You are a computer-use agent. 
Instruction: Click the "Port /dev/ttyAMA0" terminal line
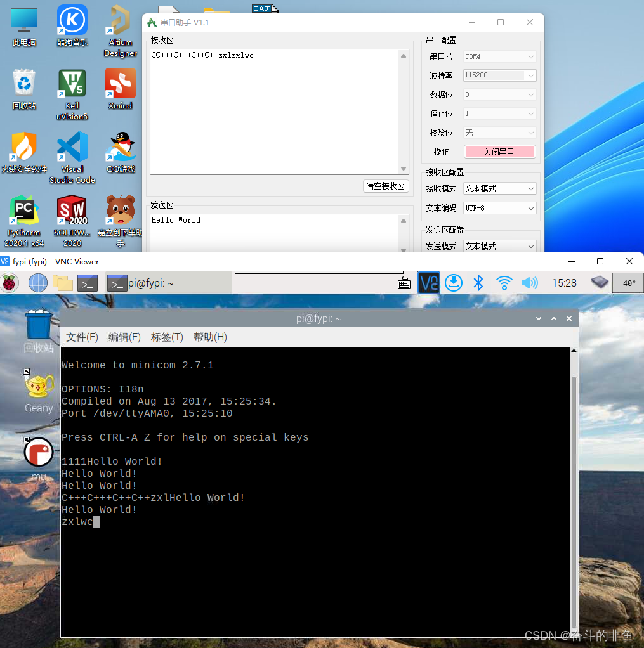coord(147,413)
